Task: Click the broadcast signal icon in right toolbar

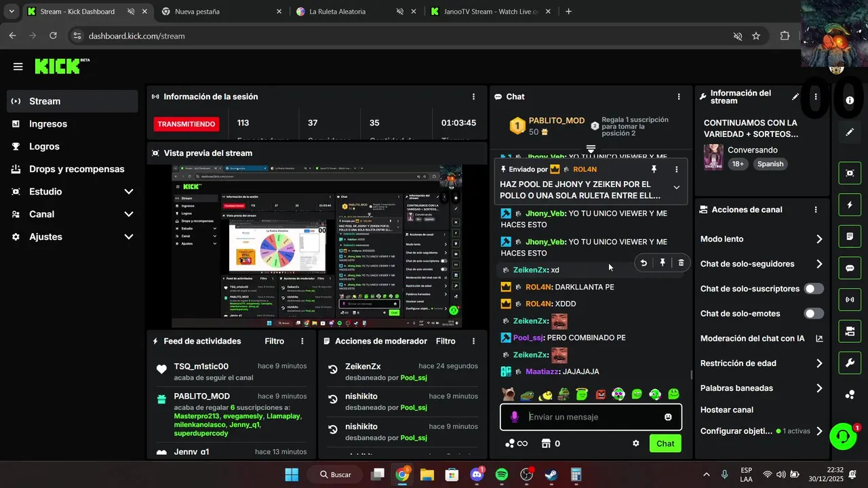Action: (x=850, y=300)
